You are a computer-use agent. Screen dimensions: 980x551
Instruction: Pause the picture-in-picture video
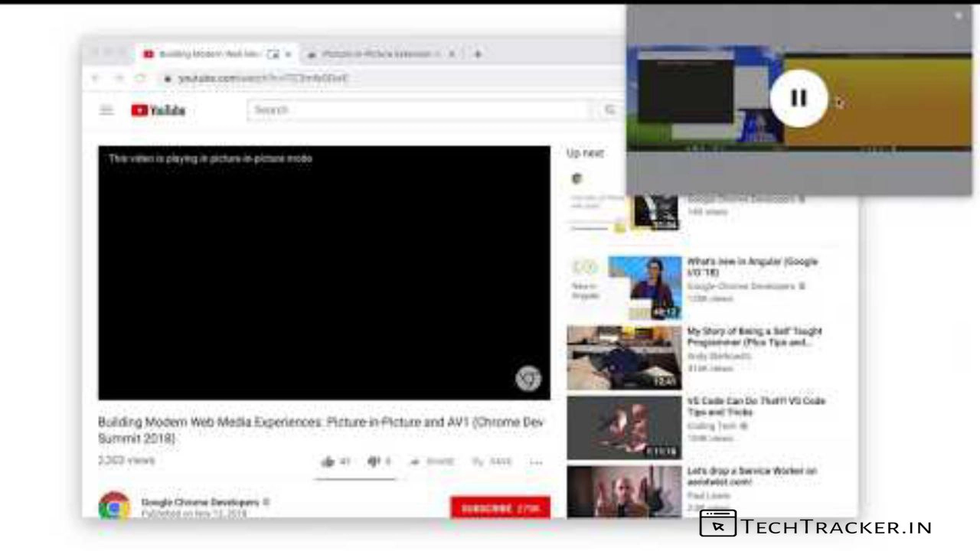coord(799,98)
